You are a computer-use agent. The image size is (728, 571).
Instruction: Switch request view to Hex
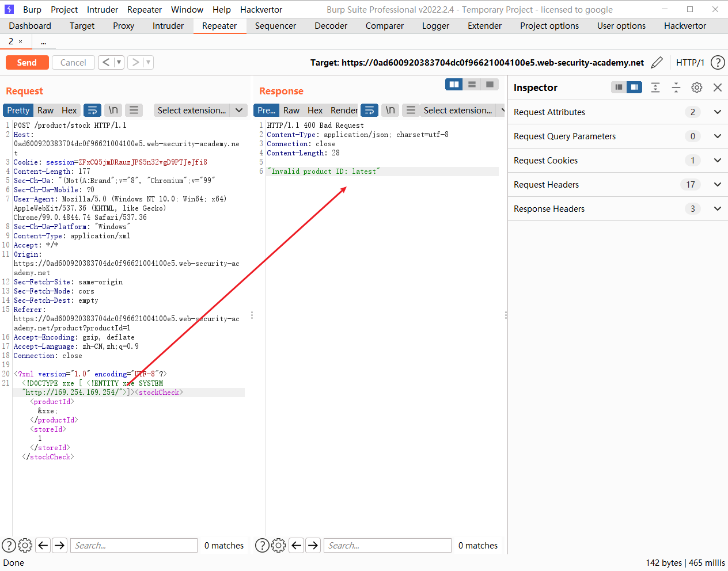pos(69,110)
